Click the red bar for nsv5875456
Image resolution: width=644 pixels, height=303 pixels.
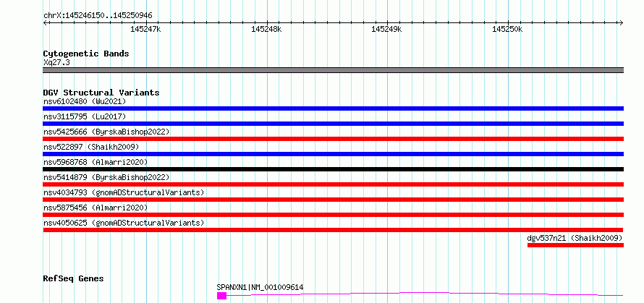[334, 215]
